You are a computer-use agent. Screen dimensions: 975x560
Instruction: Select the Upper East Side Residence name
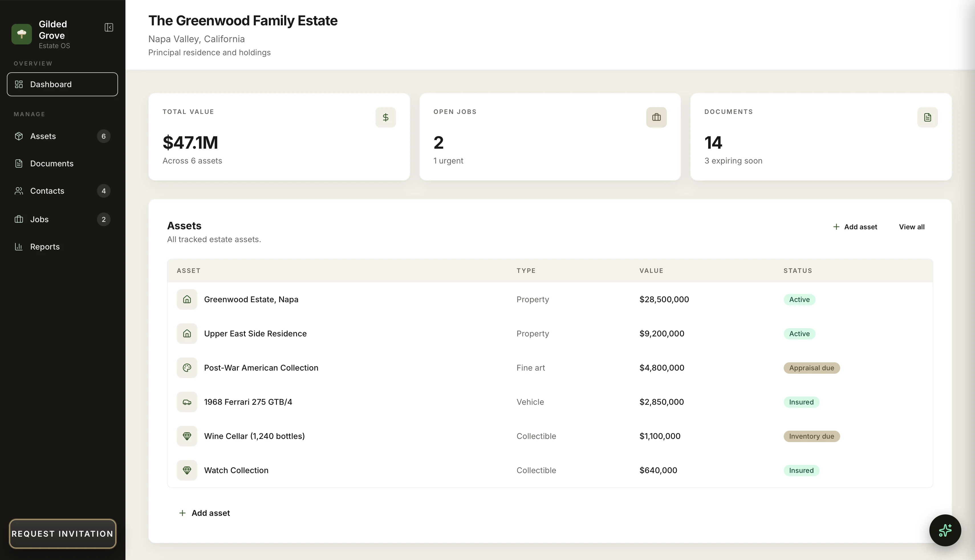coord(255,334)
